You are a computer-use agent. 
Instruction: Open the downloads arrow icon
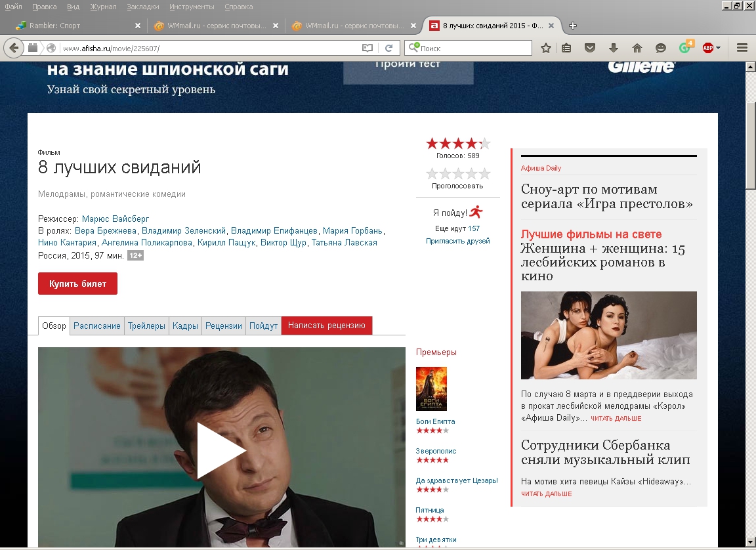click(614, 48)
